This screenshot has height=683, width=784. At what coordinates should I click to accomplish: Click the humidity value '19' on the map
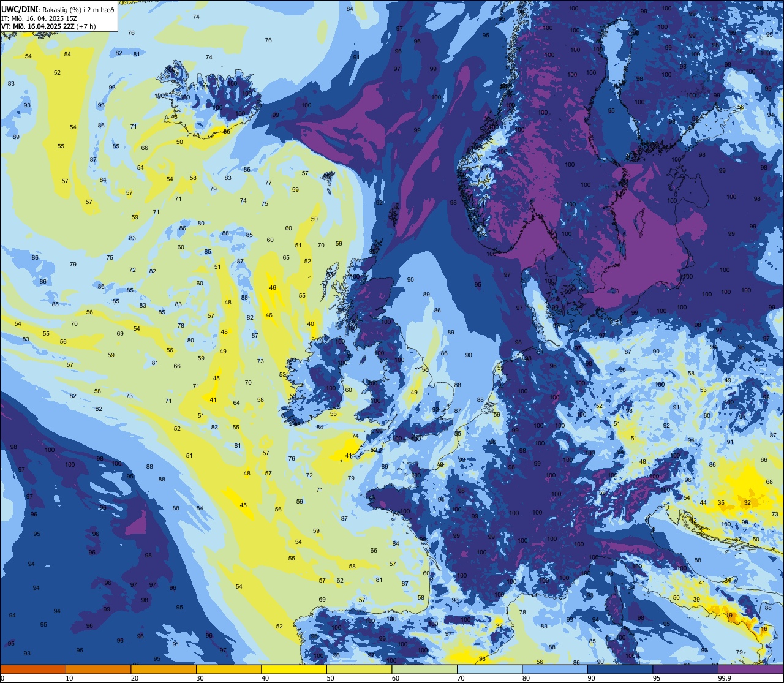729,615
